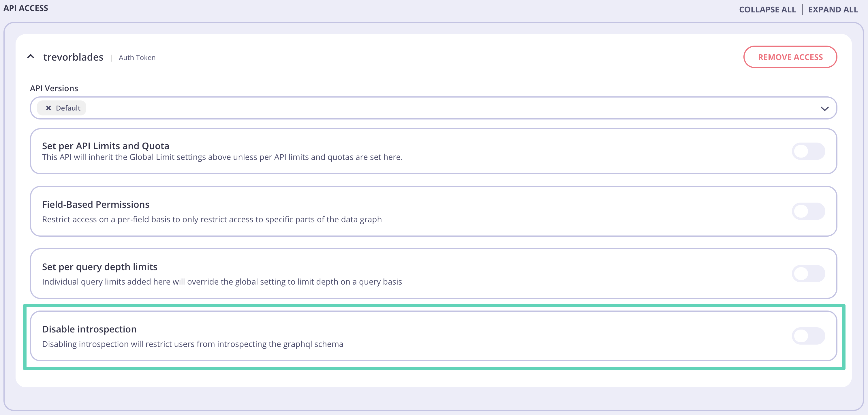Click the Disable introspection heading

coord(89,329)
